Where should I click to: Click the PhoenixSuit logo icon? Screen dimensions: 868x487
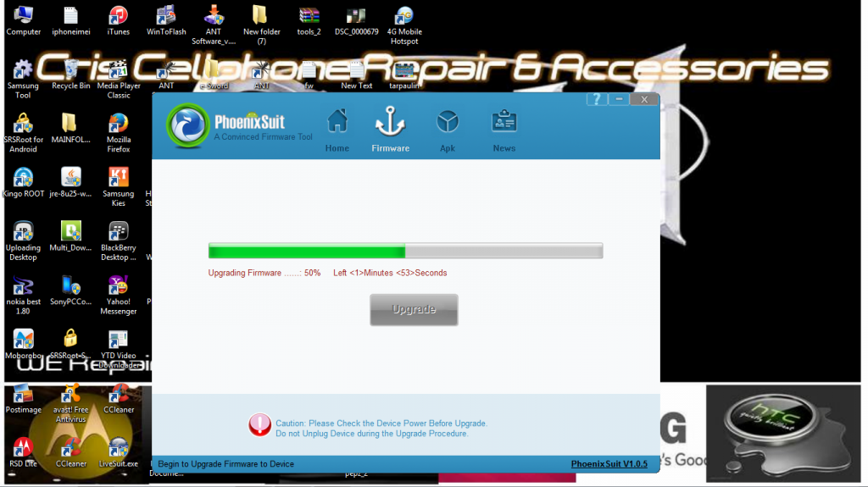click(x=187, y=125)
